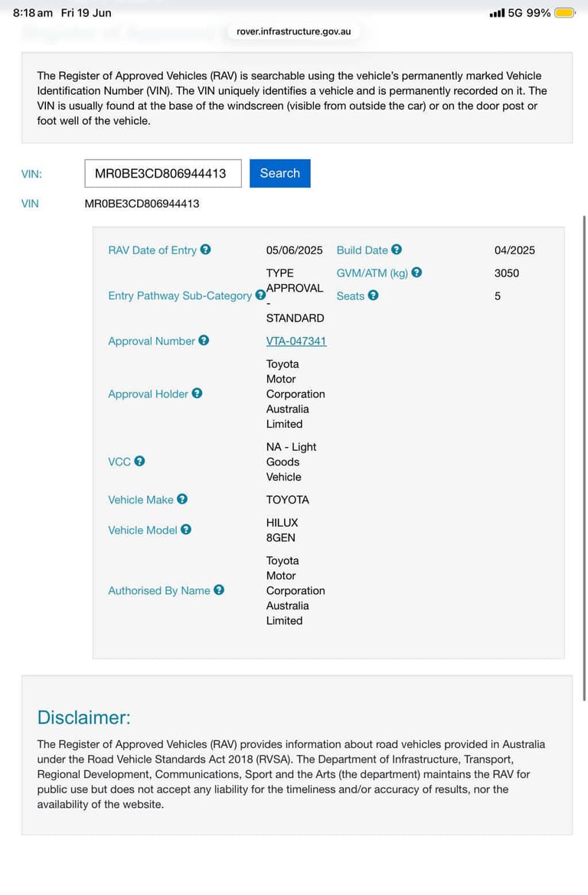Click the blue Search button

click(279, 173)
